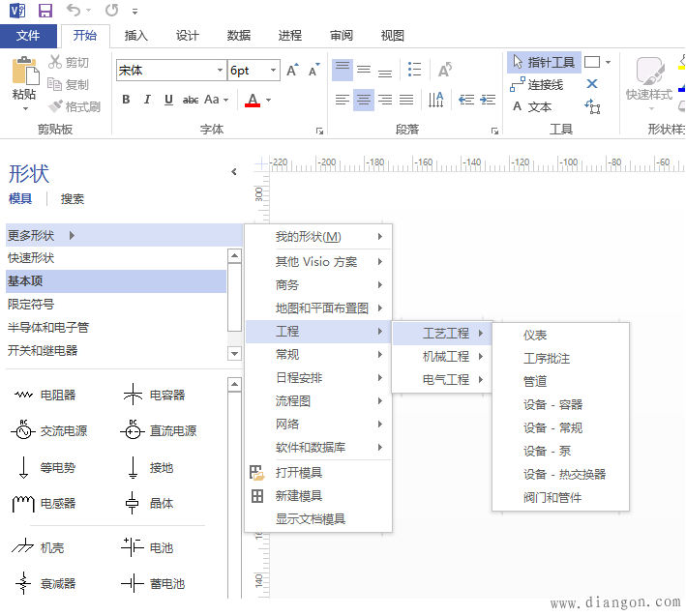The image size is (686, 616).
Task: Click the AC source shape icon
Action: tap(23, 430)
